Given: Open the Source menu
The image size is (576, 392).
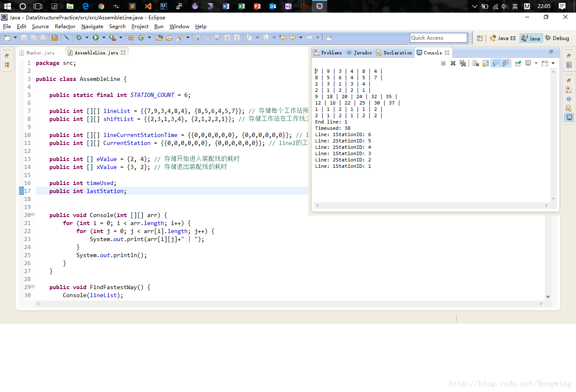Looking at the screenshot, I should pyautogui.click(x=40, y=26).
